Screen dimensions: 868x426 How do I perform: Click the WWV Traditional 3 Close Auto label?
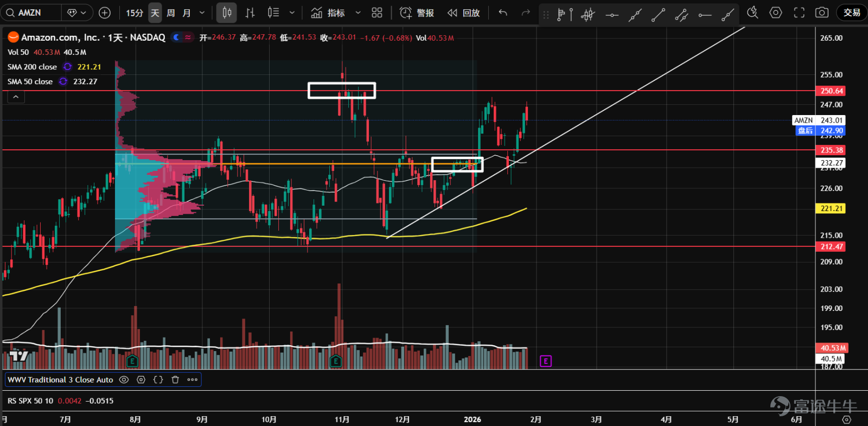(60, 380)
